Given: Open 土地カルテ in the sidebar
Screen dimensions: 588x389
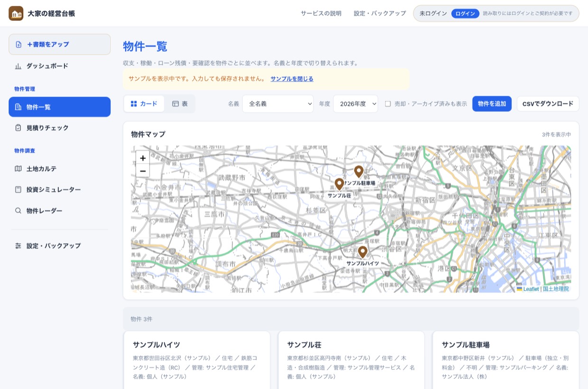Looking at the screenshot, I should pos(60,169).
